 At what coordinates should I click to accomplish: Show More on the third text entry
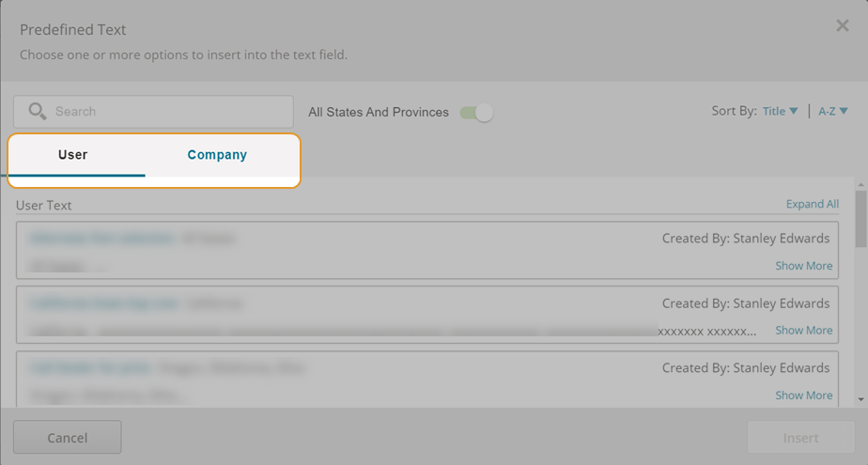click(x=804, y=395)
